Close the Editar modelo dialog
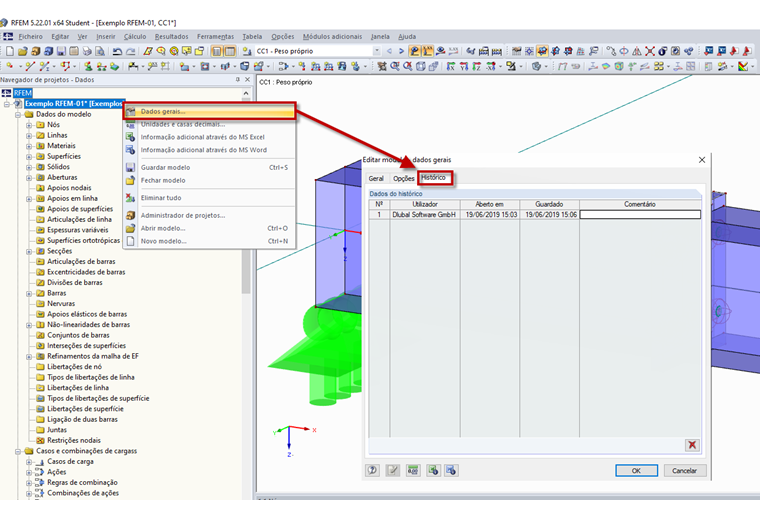The height and width of the screenshot is (516, 760). click(x=702, y=160)
